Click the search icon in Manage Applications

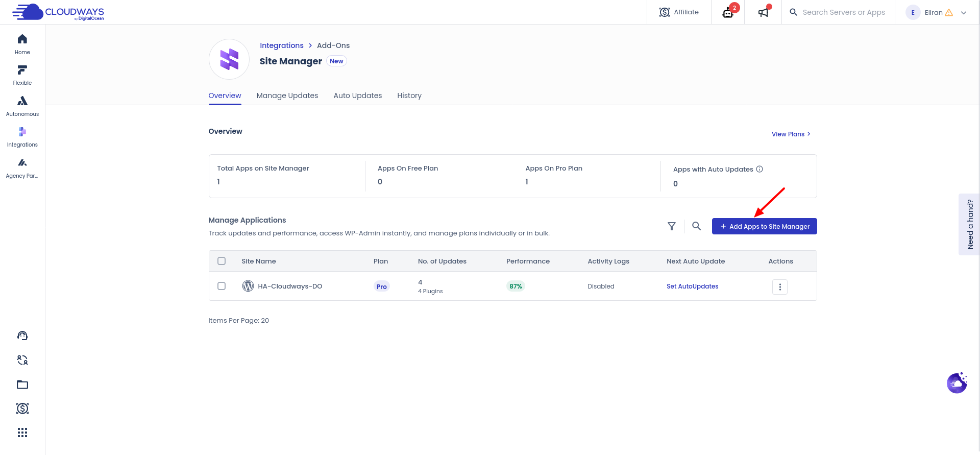coord(696,226)
